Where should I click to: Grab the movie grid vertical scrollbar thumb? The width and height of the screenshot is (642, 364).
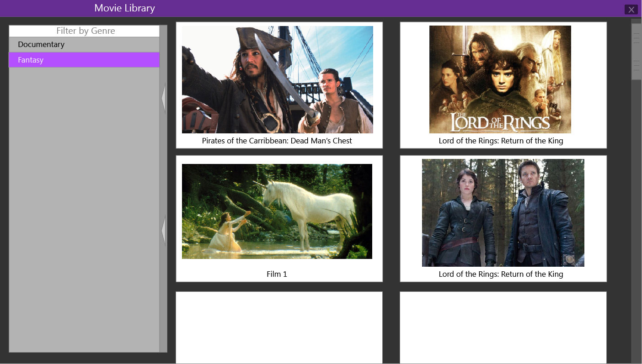(637, 52)
